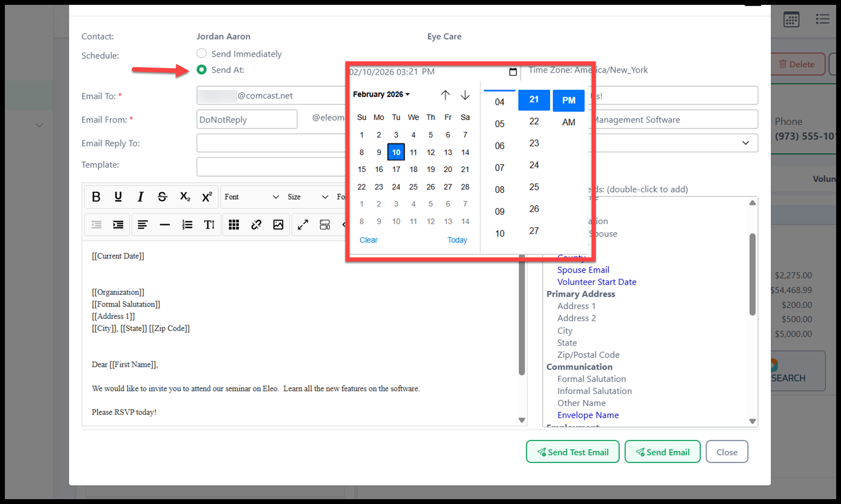This screenshot has width=841, height=504.
Task: Click the merge fields list scrollbar
Action: coord(752,274)
